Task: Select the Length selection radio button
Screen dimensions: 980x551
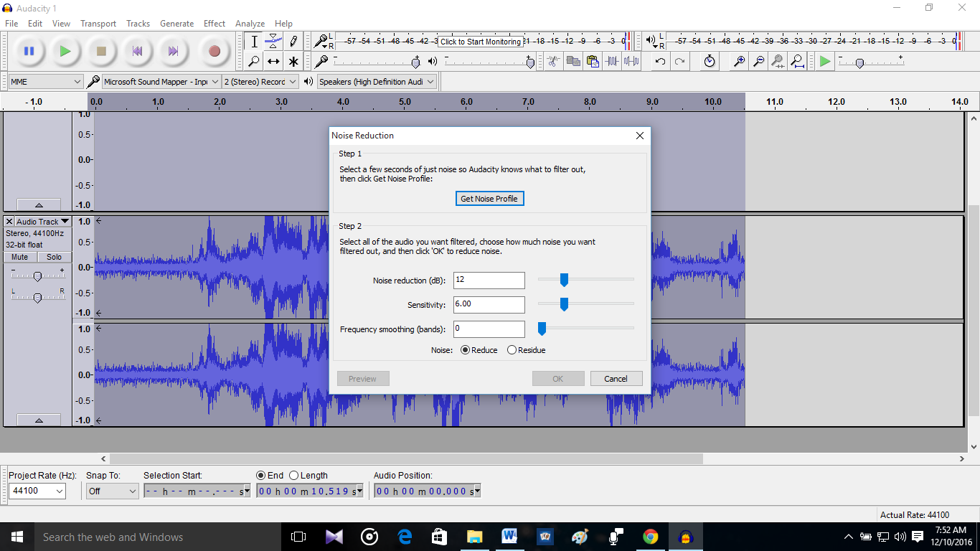Action: tap(293, 475)
